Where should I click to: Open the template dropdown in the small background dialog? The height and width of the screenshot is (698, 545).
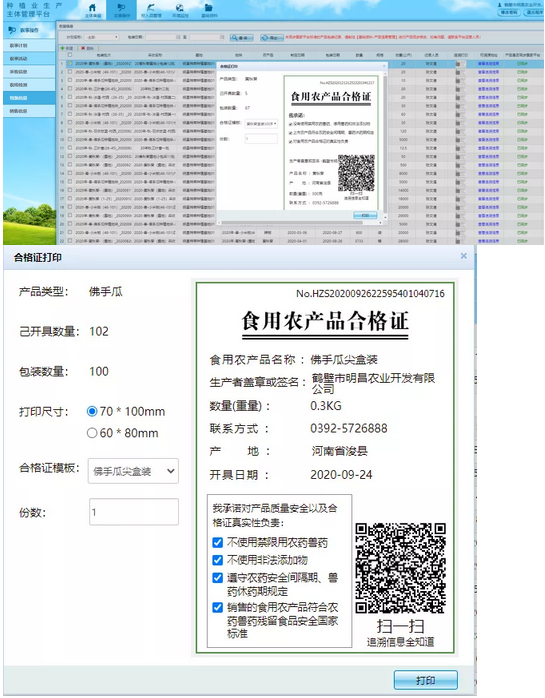point(261,123)
